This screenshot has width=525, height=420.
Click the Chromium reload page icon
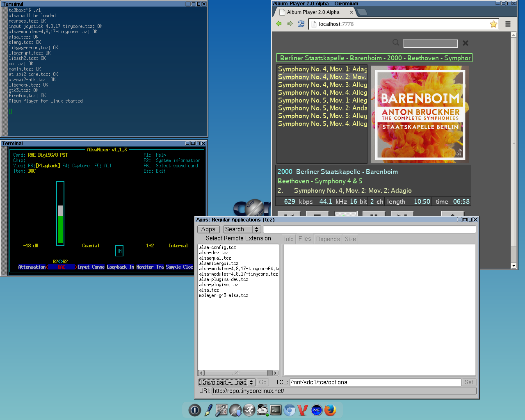[301, 24]
